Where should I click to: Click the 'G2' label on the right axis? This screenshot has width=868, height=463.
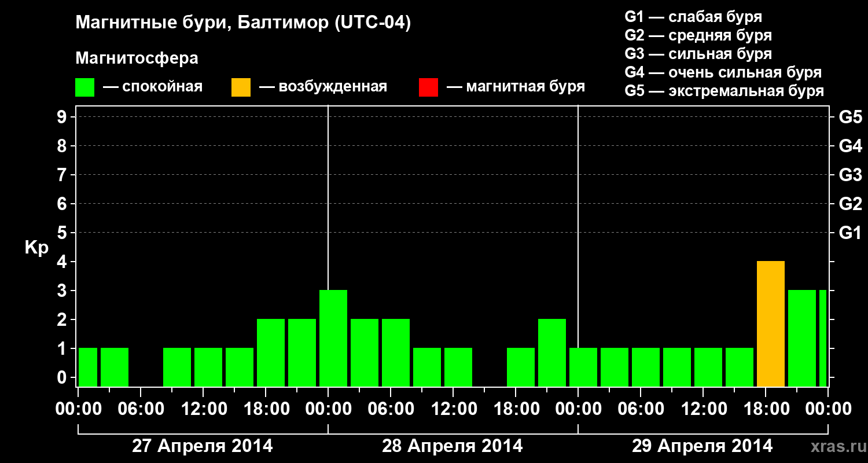tap(850, 204)
